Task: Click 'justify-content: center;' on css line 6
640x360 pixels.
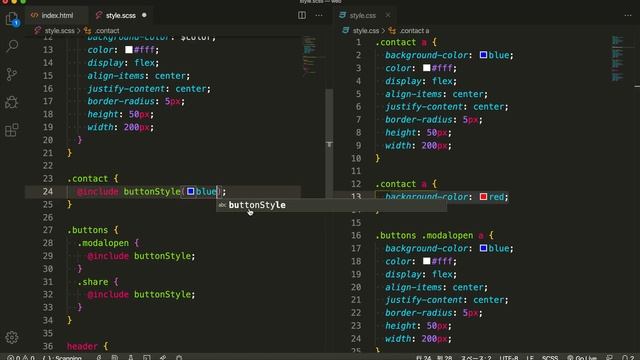Action: (x=447, y=107)
